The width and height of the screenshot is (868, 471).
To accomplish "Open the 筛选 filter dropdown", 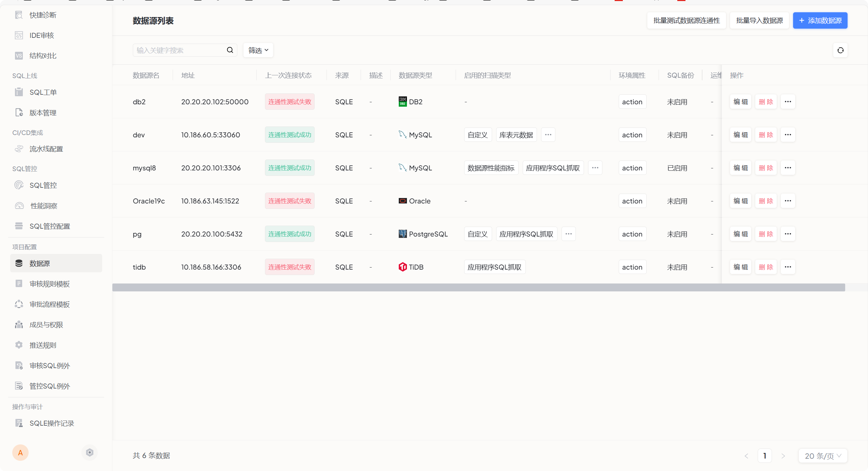I will [x=258, y=50].
